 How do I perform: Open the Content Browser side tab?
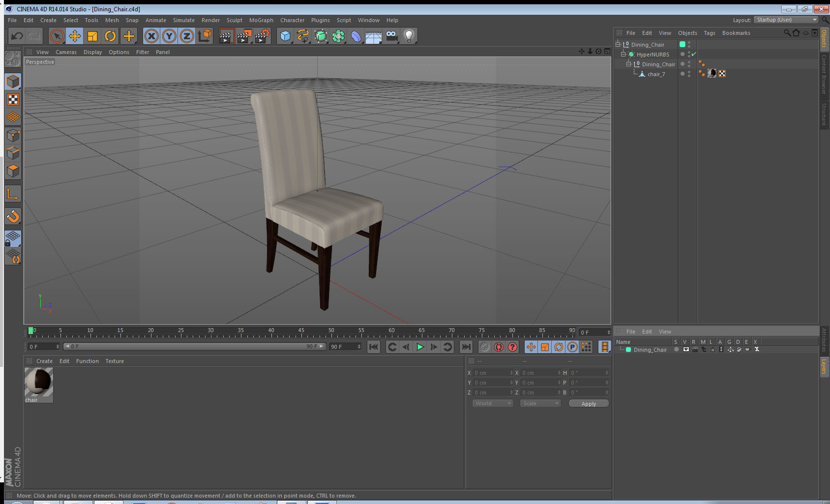point(824,74)
